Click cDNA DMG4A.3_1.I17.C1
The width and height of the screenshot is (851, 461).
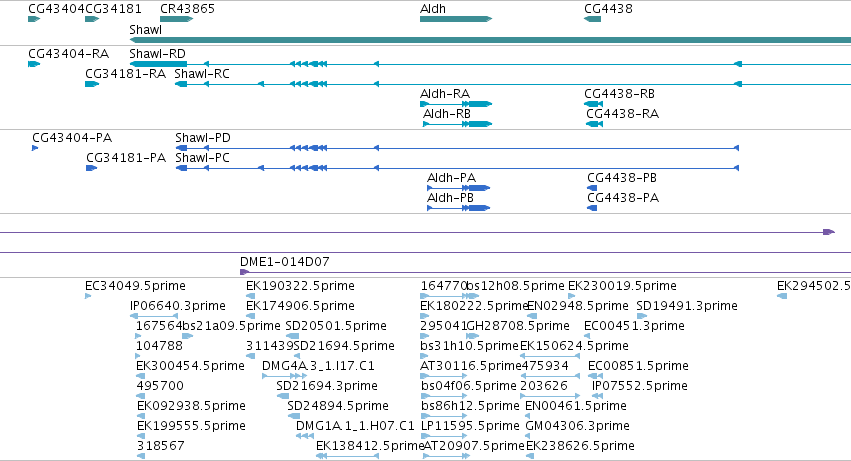(318, 366)
